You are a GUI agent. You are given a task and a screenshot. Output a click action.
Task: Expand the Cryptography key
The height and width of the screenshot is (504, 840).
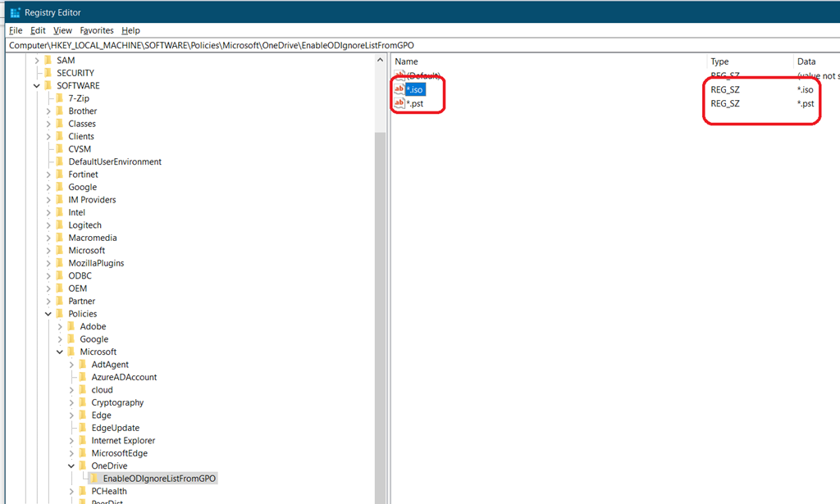point(71,403)
